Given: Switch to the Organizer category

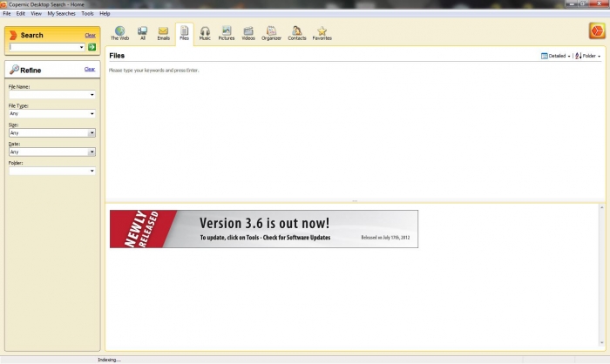Looking at the screenshot, I should tap(271, 33).
